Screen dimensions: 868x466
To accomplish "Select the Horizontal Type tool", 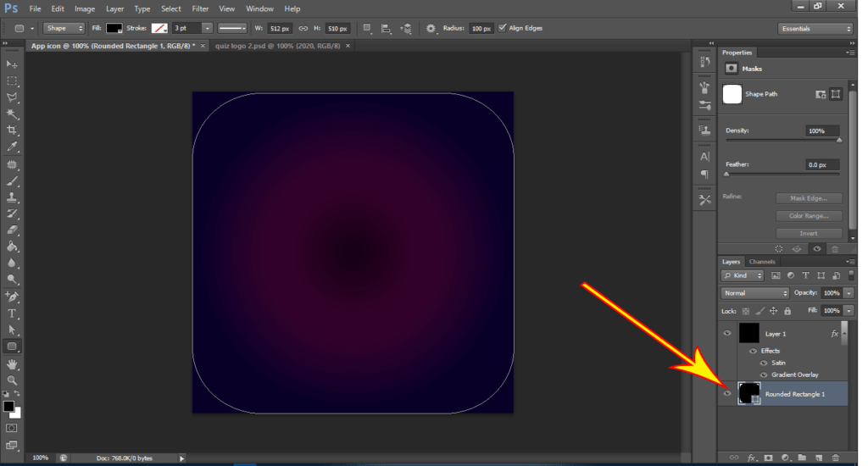I will click(12, 313).
